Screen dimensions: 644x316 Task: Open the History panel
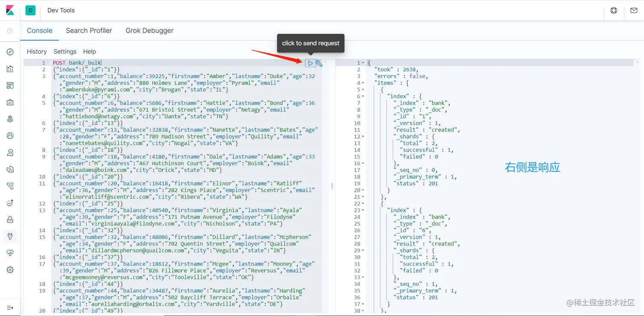(x=37, y=51)
